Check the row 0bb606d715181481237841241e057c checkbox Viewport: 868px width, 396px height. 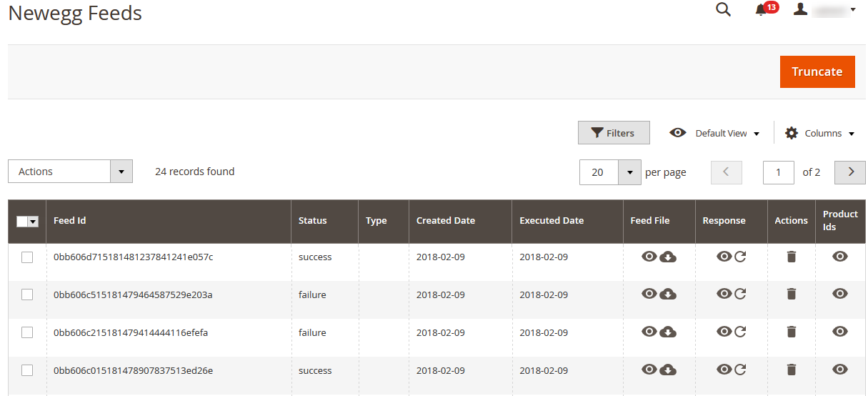pos(27,257)
